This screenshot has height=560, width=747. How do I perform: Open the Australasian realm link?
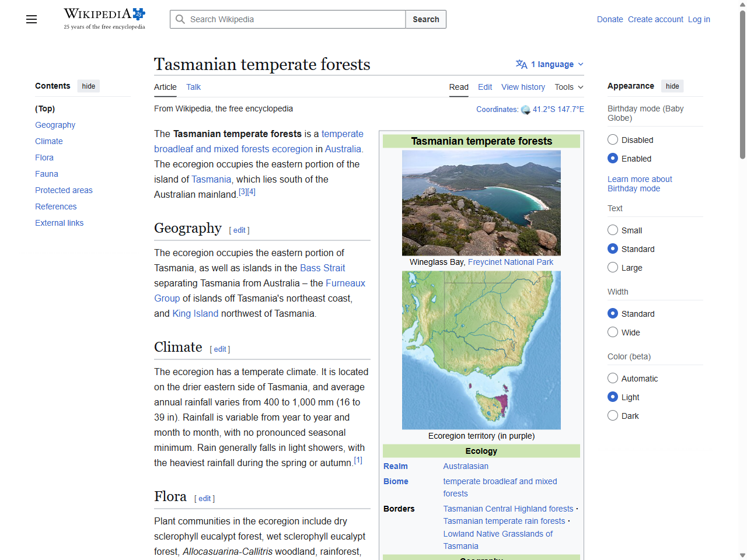coord(466,466)
